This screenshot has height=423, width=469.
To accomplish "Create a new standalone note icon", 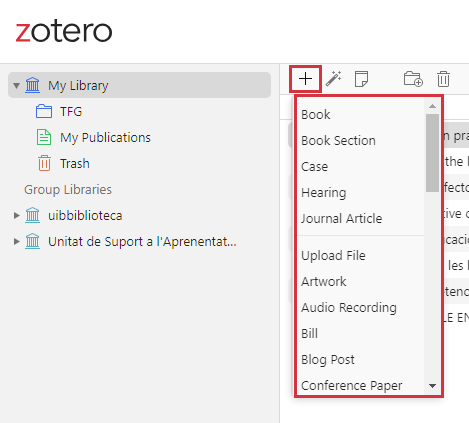I will pyautogui.click(x=361, y=79).
